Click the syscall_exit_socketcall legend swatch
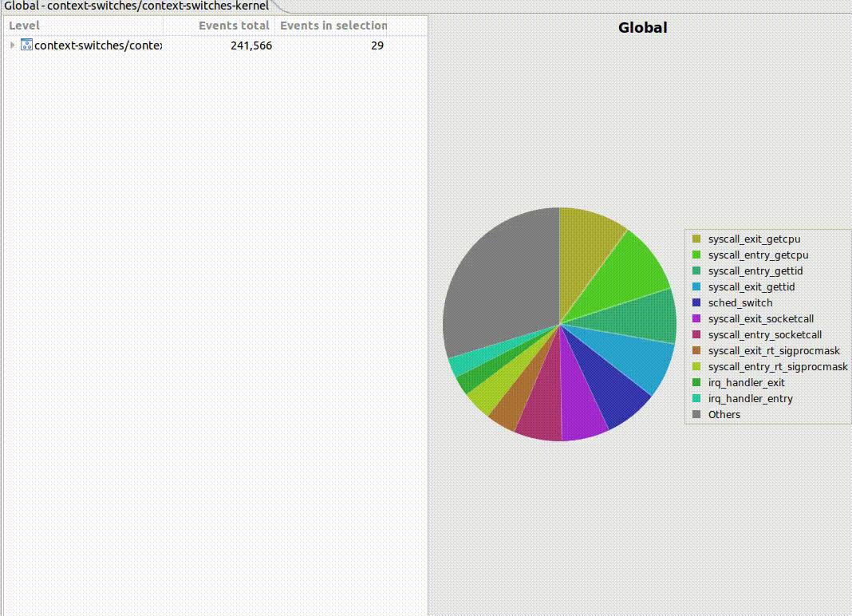852x616 pixels. coord(696,318)
